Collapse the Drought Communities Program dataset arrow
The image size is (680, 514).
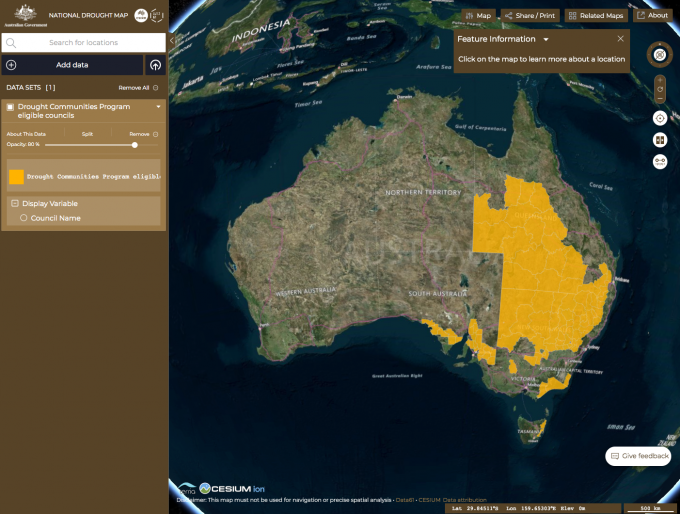pos(158,107)
